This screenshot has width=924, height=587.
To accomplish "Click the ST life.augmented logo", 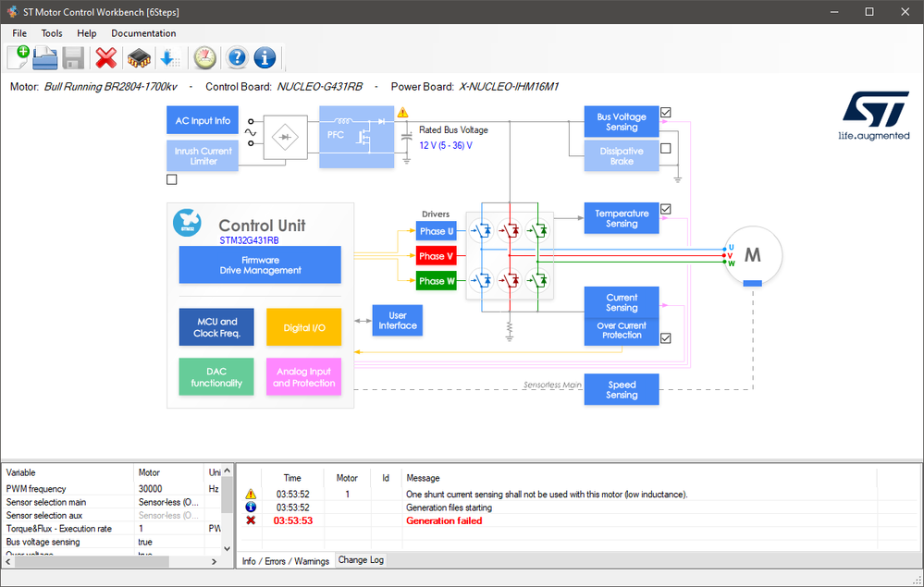I will [x=874, y=116].
